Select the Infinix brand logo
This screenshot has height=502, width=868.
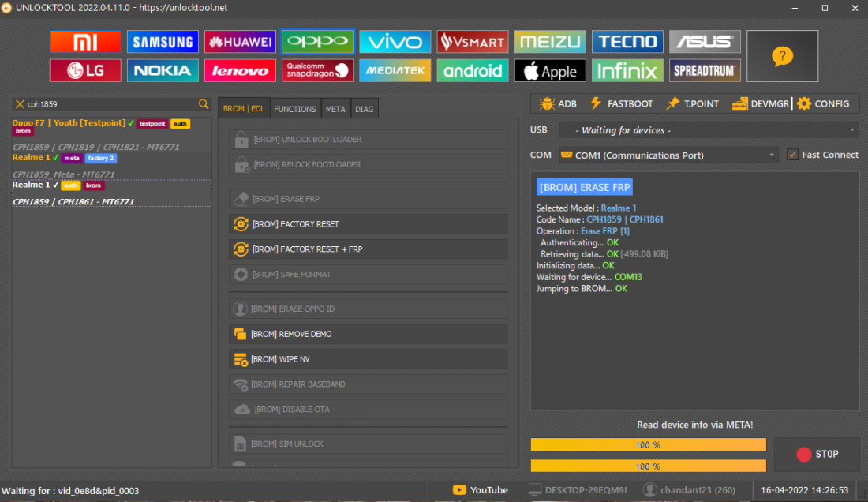[x=628, y=71]
